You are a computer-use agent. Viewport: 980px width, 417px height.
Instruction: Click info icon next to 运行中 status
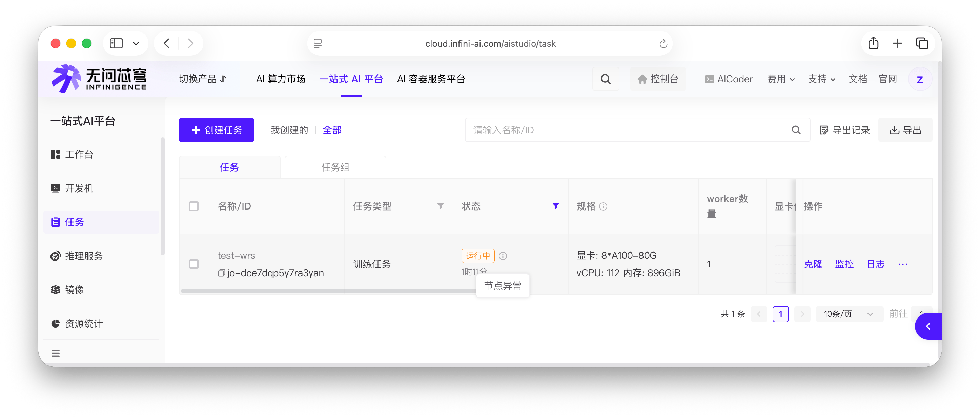tap(503, 256)
